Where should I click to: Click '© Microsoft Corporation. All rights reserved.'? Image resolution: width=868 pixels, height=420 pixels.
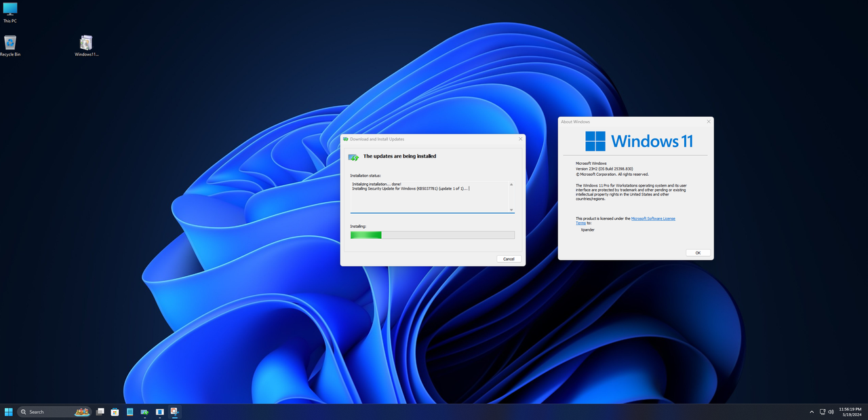[x=612, y=174]
